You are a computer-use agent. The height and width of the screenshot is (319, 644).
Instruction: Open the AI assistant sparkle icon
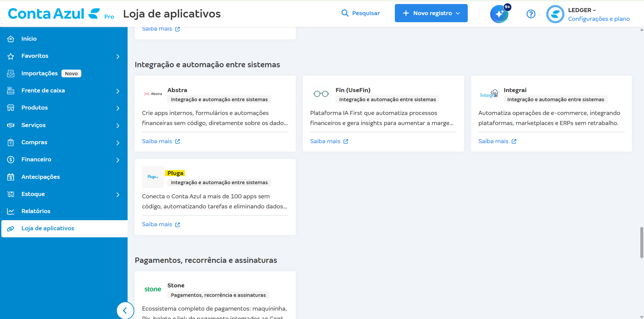point(499,14)
